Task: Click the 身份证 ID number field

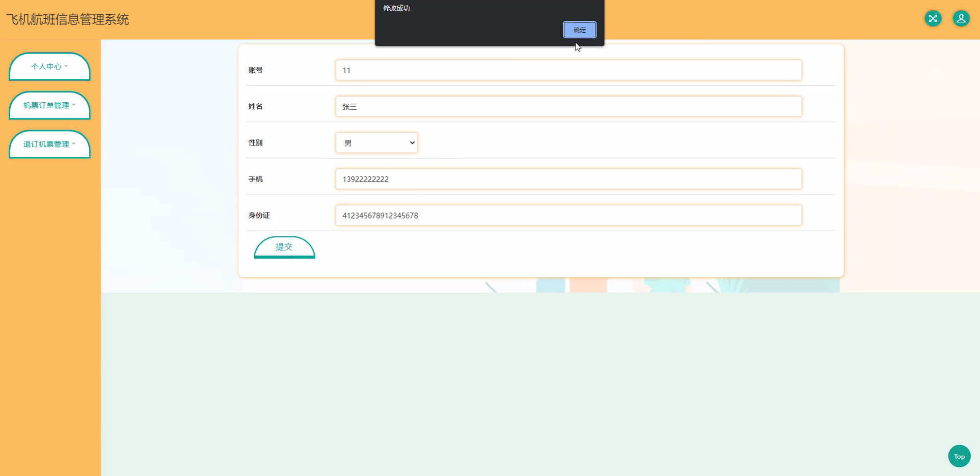Action: click(568, 215)
